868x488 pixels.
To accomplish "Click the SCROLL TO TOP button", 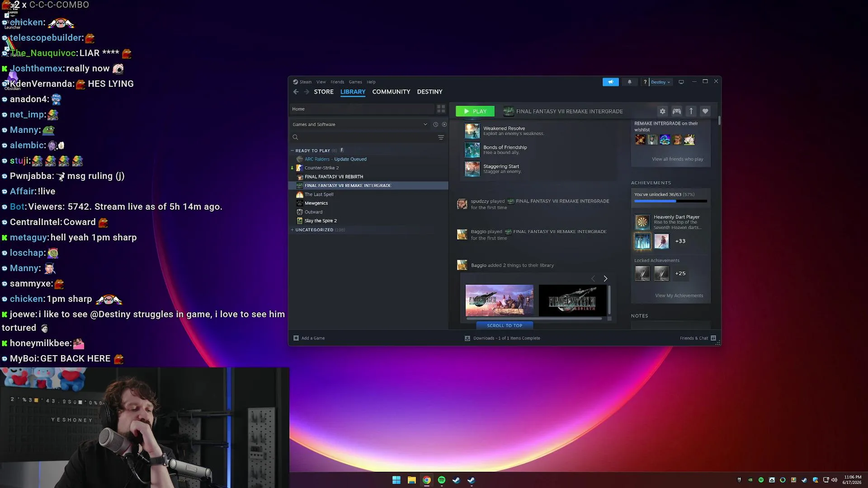I will [505, 325].
